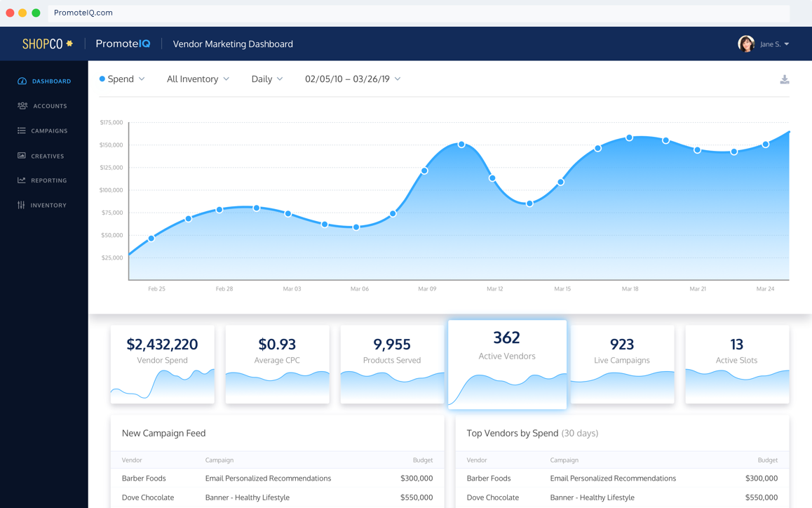Open the Inventory sidebar item
812x508 pixels.
(48, 205)
